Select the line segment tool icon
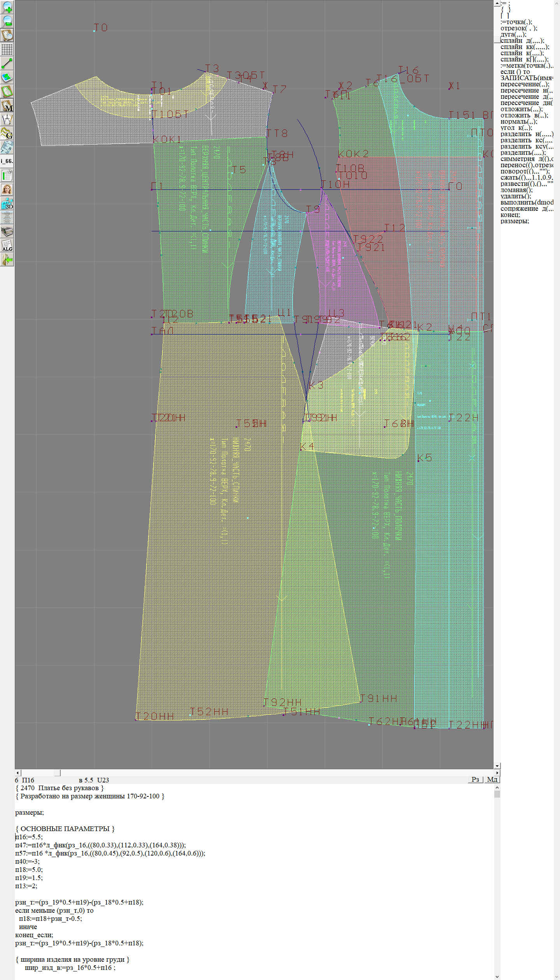 click(7, 63)
